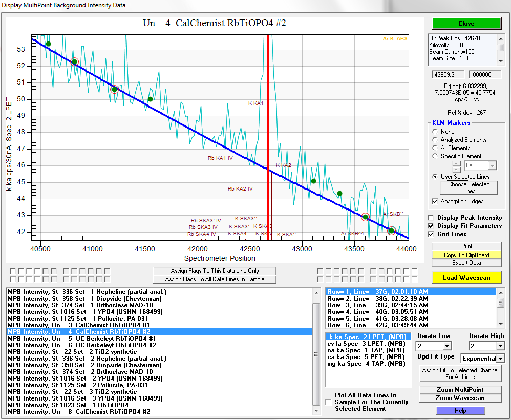Click the Zoom Wavescan button
The image size is (511, 420).
[x=460, y=398]
